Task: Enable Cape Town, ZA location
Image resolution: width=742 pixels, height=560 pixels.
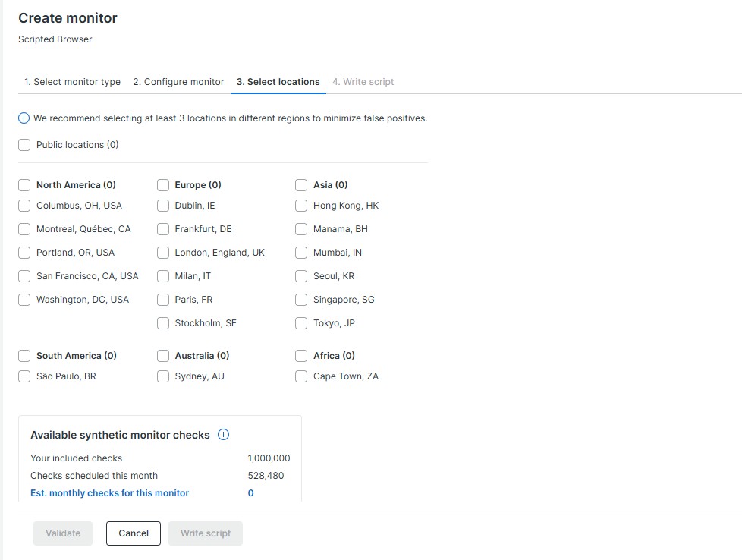Action: (301, 376)
